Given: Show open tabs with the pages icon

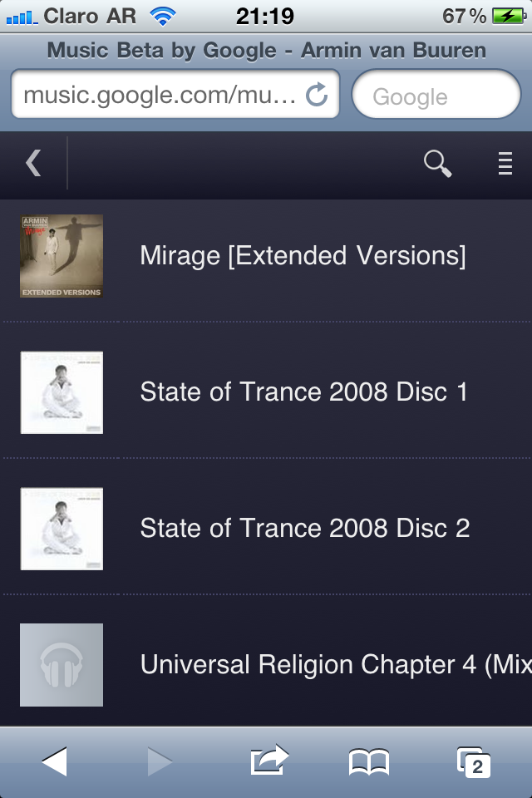Looking at the screenshot, I should tap(474, 762).
